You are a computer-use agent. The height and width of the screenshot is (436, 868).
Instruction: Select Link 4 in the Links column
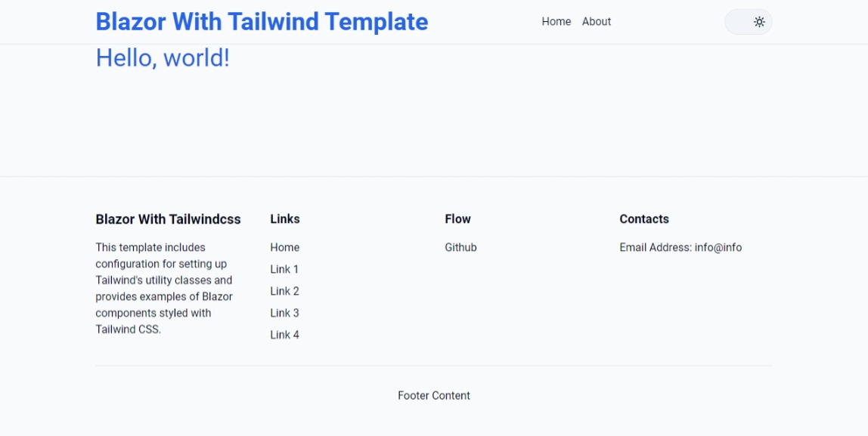(x=284, y=334)
